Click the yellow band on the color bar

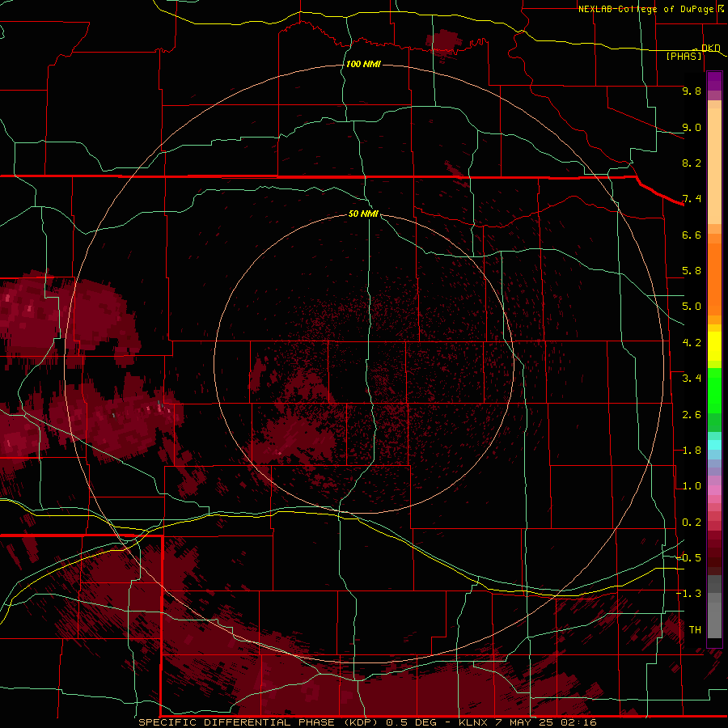(x=714, y=345)
